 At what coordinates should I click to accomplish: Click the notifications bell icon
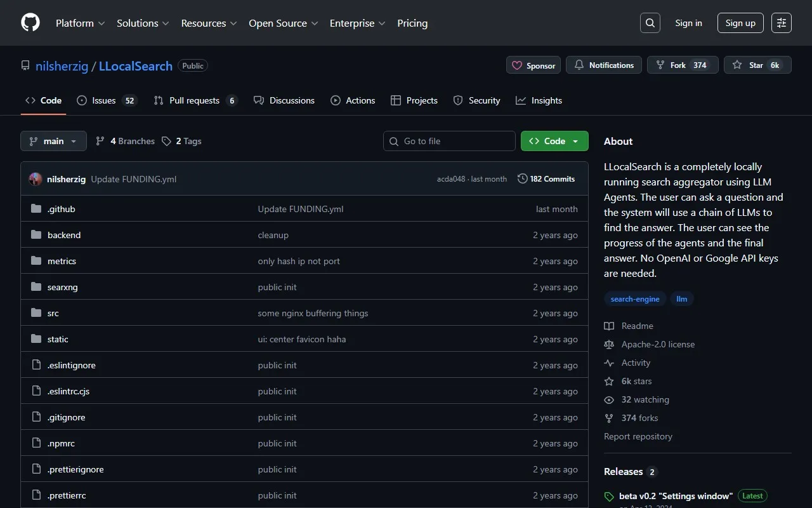point(579,65)
